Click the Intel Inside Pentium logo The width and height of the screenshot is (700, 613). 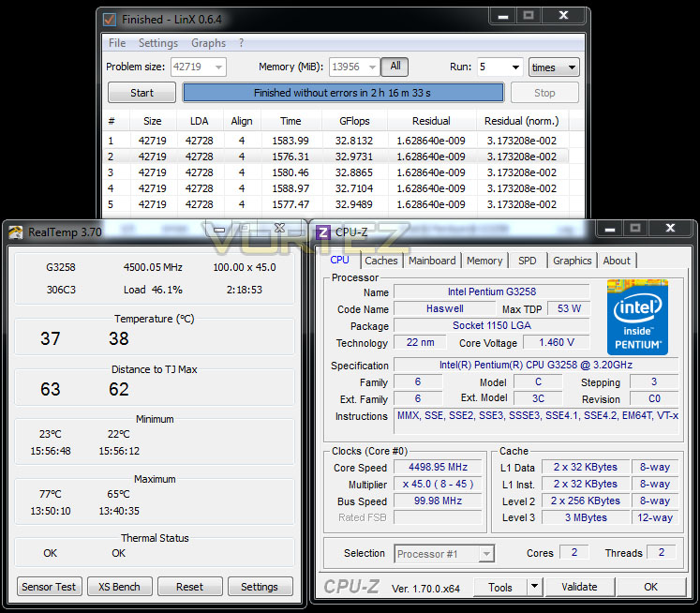637,318
